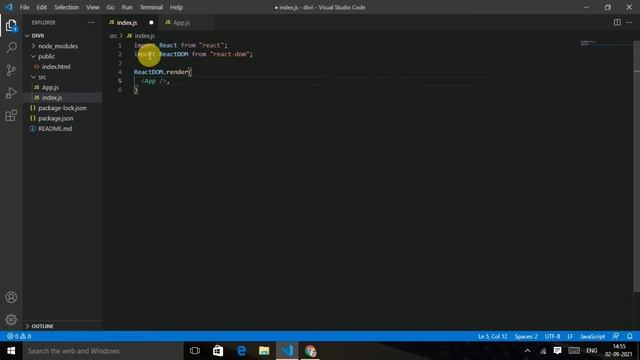Open the Help menu
This screenshot has height=360, width=640.
click(x=176, y=7)
